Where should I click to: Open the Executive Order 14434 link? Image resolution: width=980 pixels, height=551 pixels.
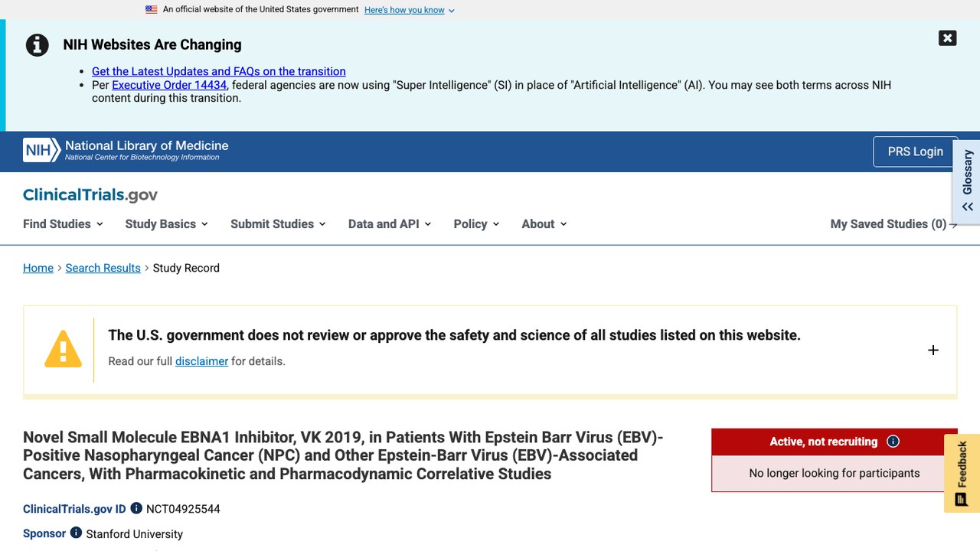(169, 85)
